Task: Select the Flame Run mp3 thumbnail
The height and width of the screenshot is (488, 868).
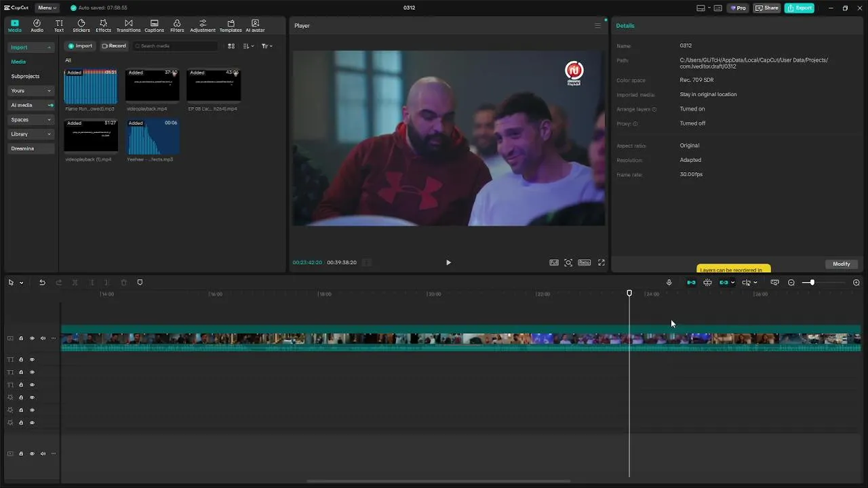Action: pyautogui.click(x=91, y=86)
